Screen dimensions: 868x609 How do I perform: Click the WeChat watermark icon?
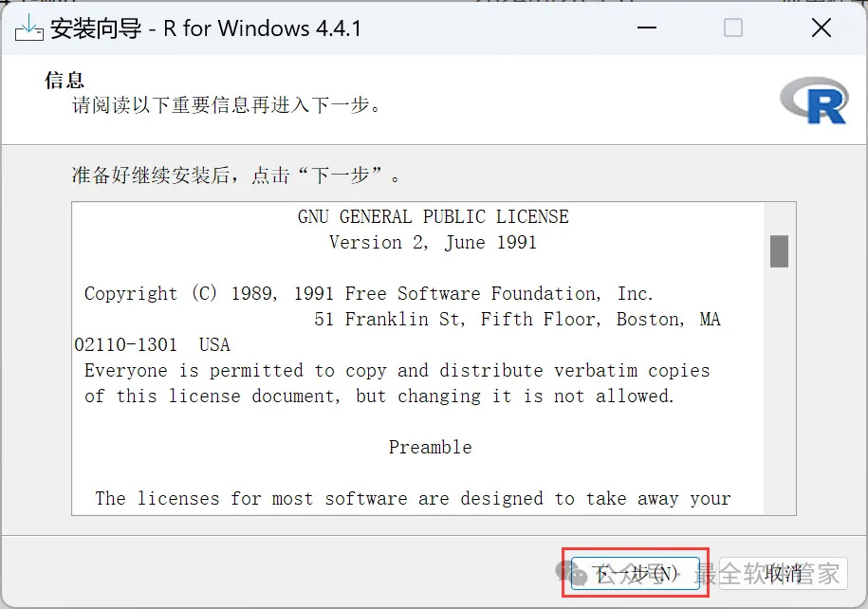pyautogui.click(x=571, y=574)
